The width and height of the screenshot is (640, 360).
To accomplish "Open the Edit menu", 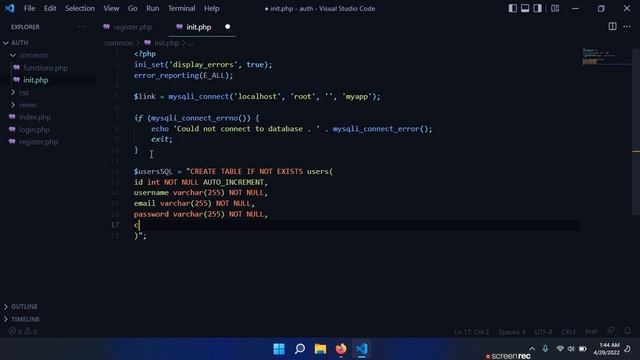I will click(x=50, y=8).
